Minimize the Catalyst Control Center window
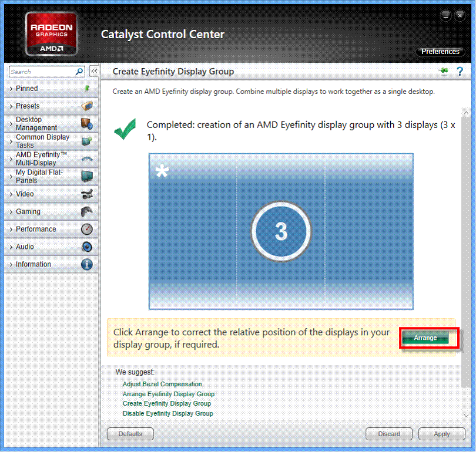The height and width of the screenshot is (452, 476). click(445, 15)
